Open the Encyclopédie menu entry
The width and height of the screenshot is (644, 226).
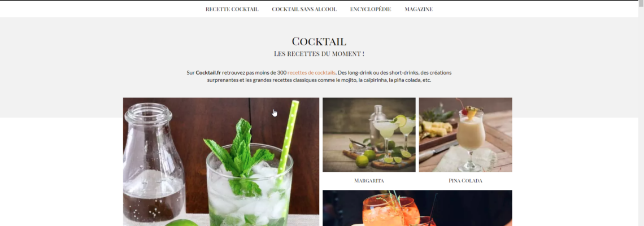click(371, 9)
